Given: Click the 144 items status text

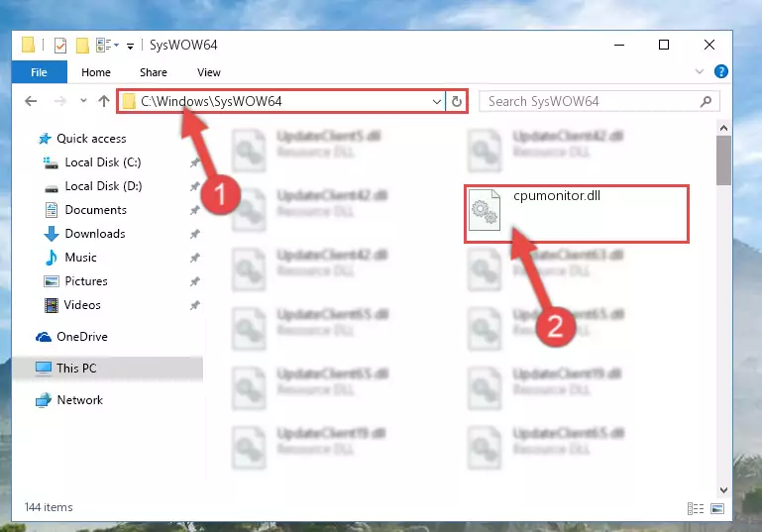Looking at the screenshot, I should (49, 507).
